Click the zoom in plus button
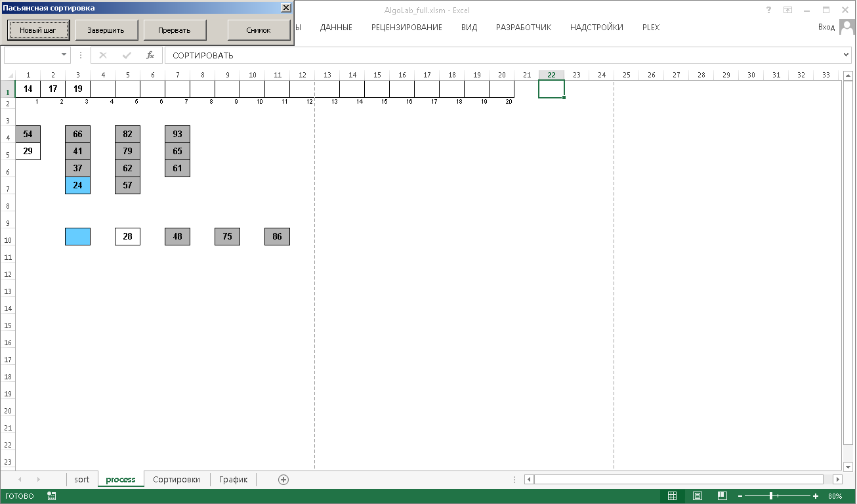857x504 pixels. click(x=816, y=496)
